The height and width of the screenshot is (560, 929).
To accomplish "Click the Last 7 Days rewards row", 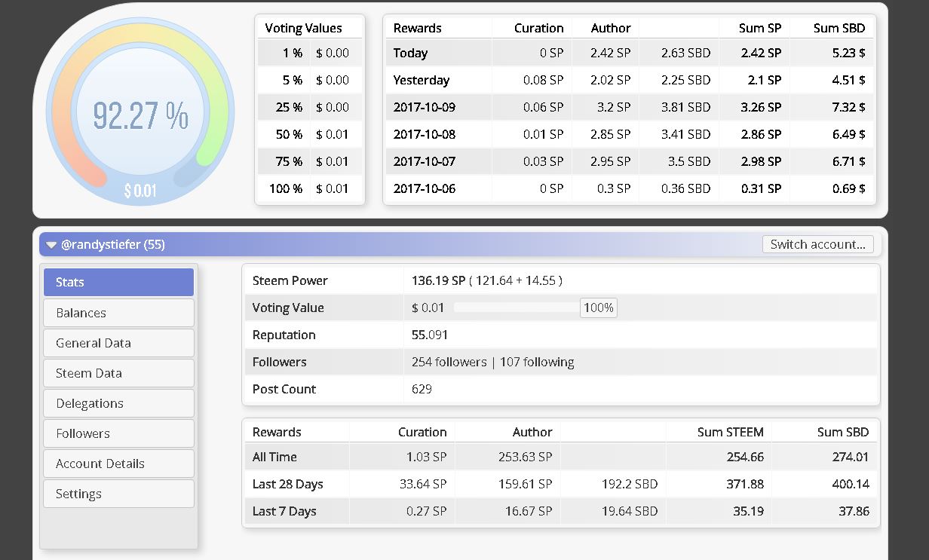I will pos(560,511).
